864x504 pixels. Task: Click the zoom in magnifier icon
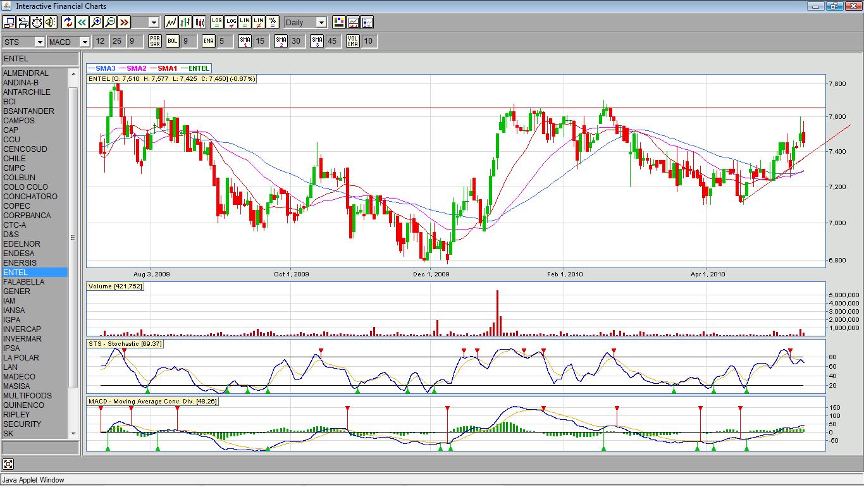pos(96,22)
